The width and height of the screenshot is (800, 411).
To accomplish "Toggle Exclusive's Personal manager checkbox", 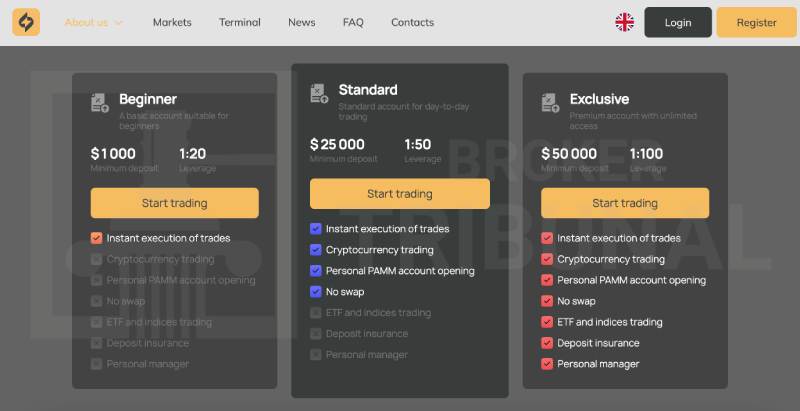I will coord(547,364).
